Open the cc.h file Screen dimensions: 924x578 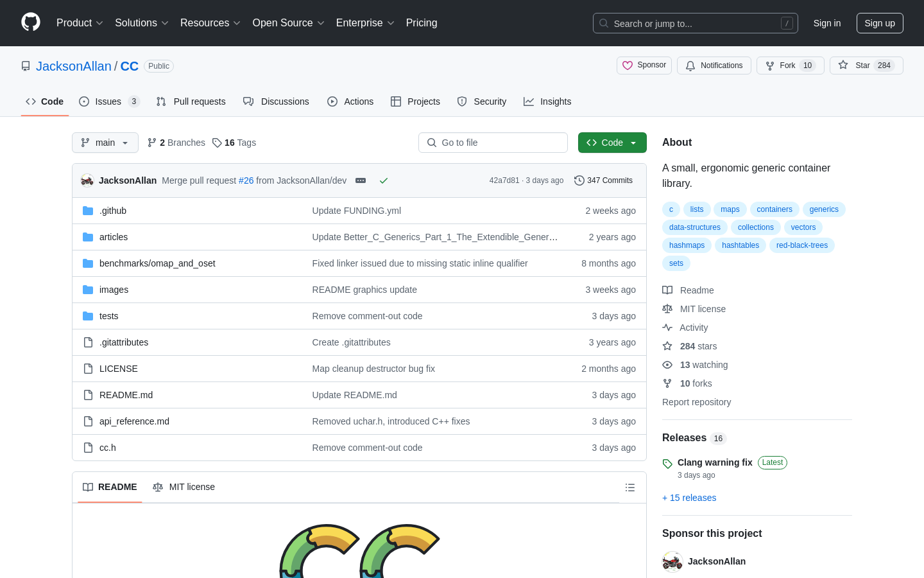point(108,448)
